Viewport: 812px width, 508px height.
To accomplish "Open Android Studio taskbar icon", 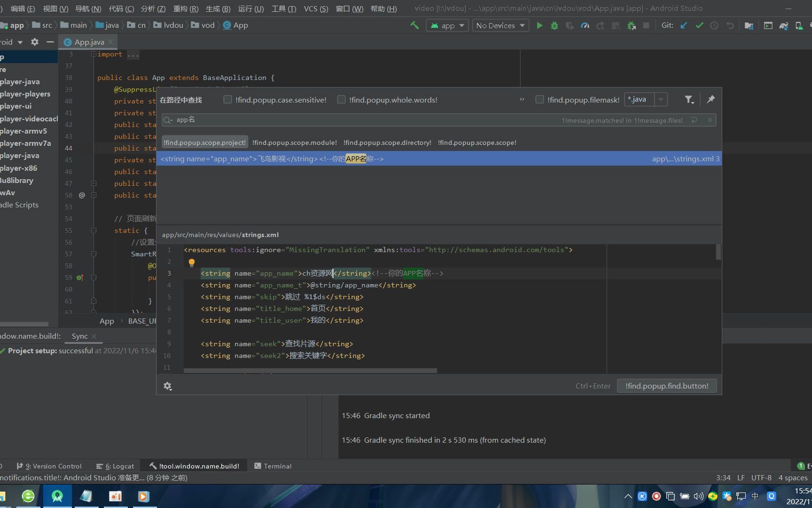I will point(57,496).
